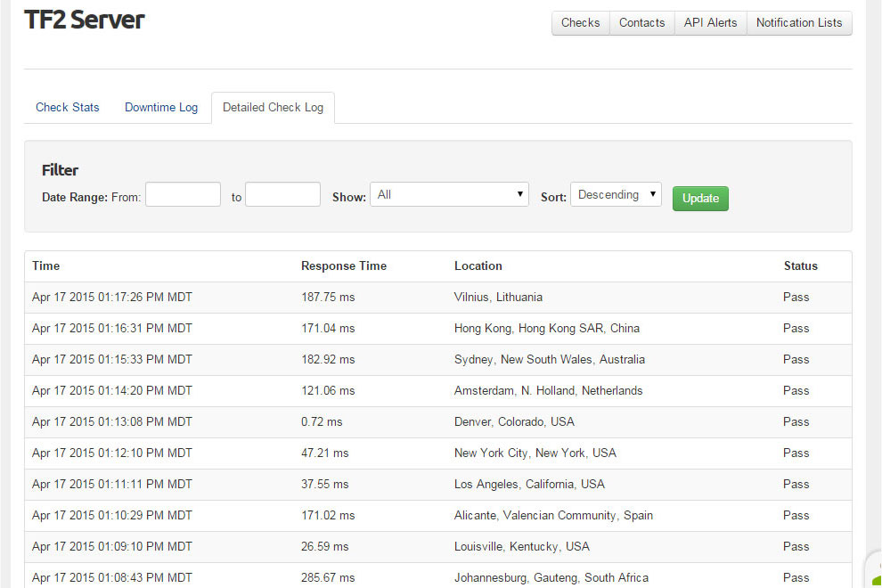Select the timestamp Apr 17 2015 01:13:08 PM MDT
This screenshot has height=588, width=882.
(112, 422)
